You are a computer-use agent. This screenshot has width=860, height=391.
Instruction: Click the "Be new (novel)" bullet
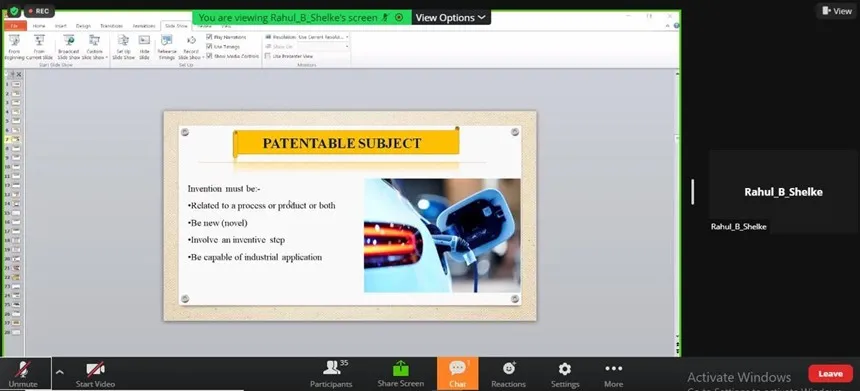pyautogui.click(x=217, y=223)
